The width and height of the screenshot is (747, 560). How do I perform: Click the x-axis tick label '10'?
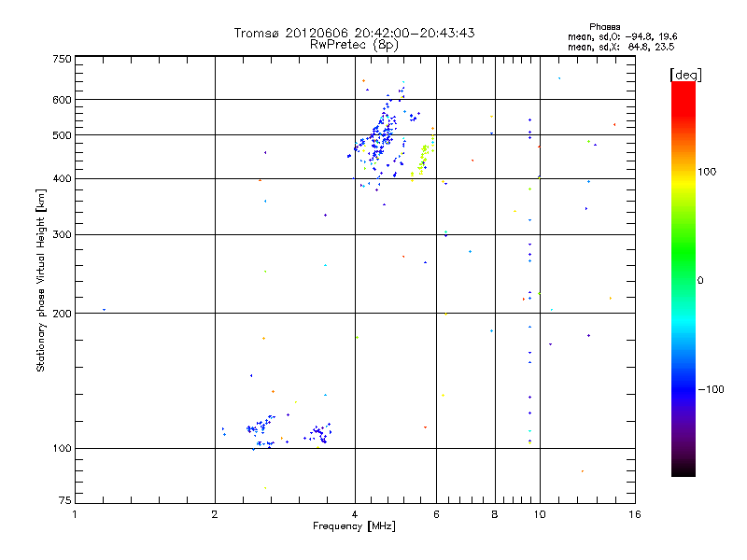pos(540,514)
